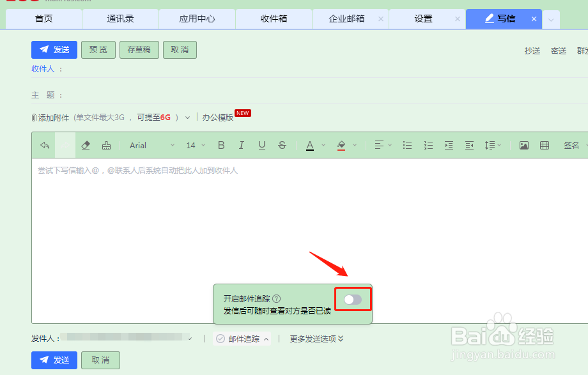Click the bottom 取消 button
The image size is (588, 375).
(100, 360)
